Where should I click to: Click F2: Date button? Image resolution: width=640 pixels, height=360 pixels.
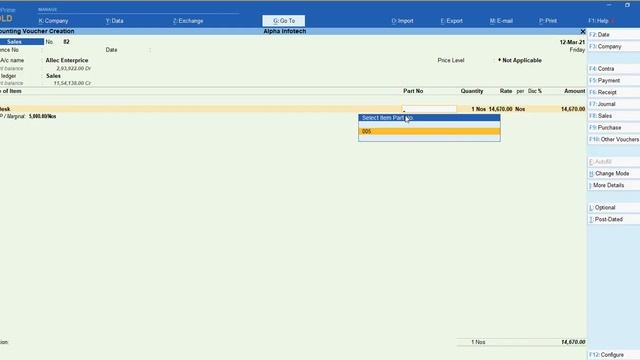613,35
